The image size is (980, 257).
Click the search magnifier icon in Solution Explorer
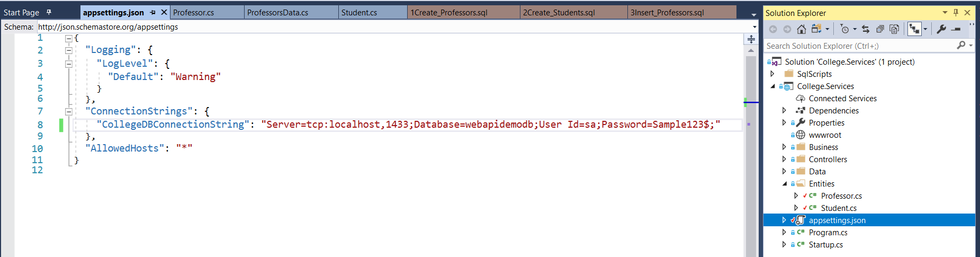click(961, 46)
